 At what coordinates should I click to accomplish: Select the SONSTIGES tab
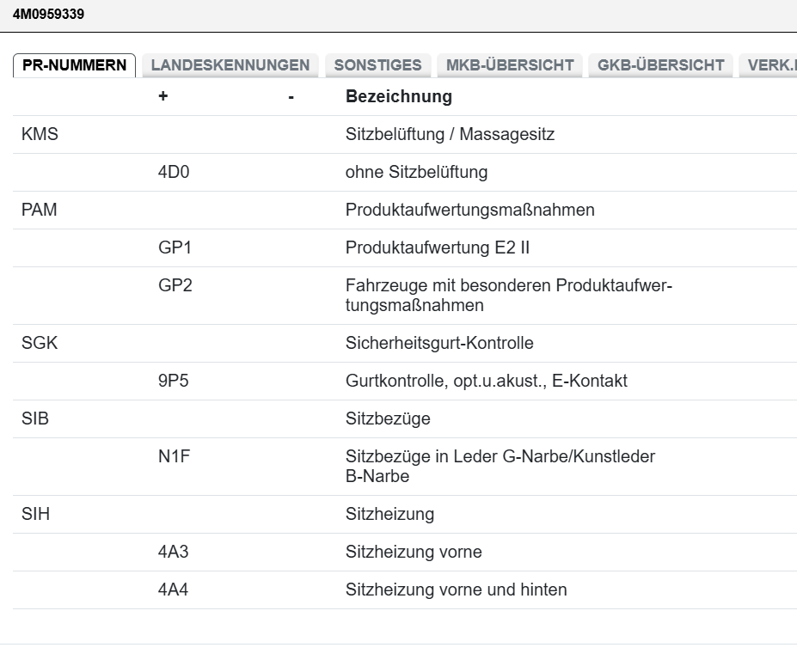377,65
